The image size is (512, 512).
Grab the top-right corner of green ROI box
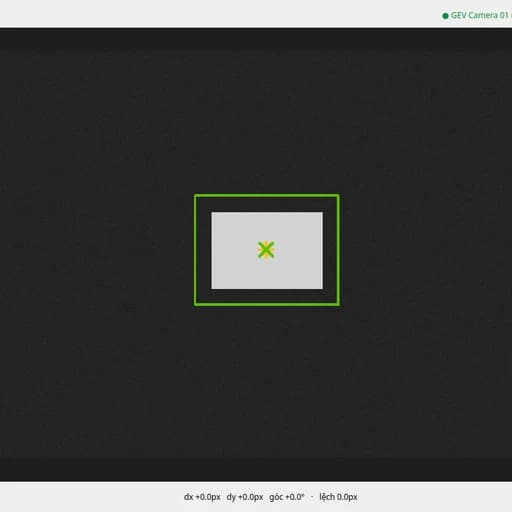click(x=338, y=196)
